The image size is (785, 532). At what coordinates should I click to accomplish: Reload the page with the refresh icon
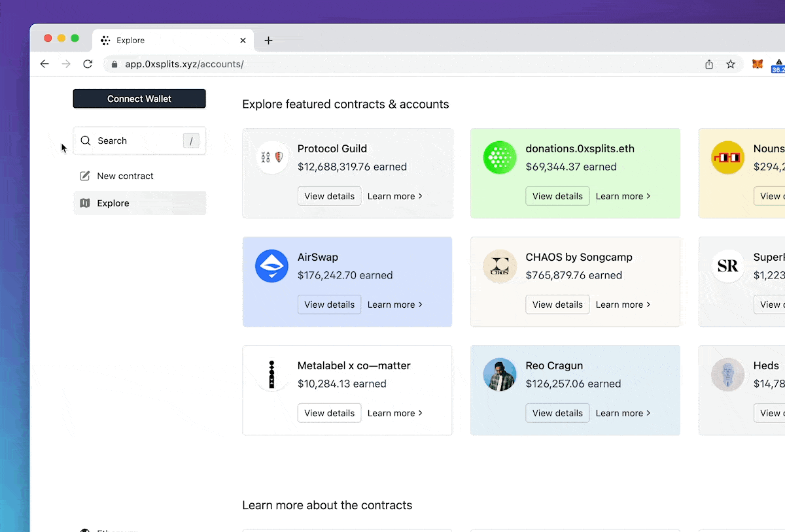(88, 64)
